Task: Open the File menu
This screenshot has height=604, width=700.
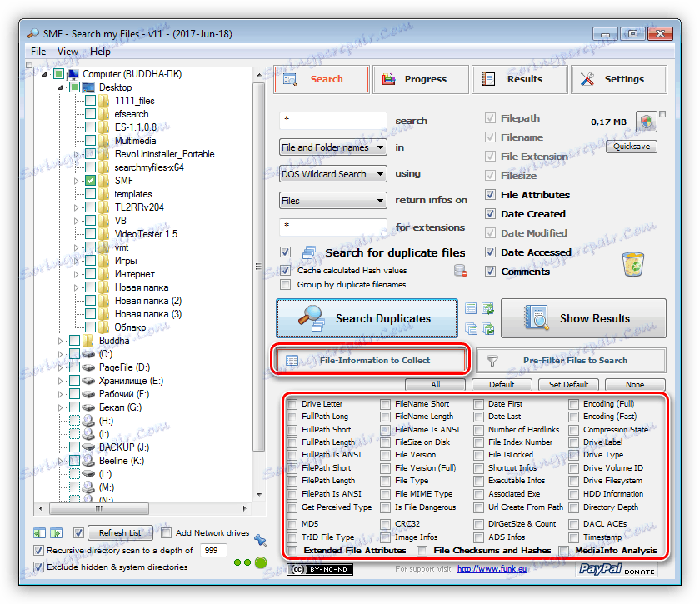Action: pyautogui.click(x=38, y=52)
